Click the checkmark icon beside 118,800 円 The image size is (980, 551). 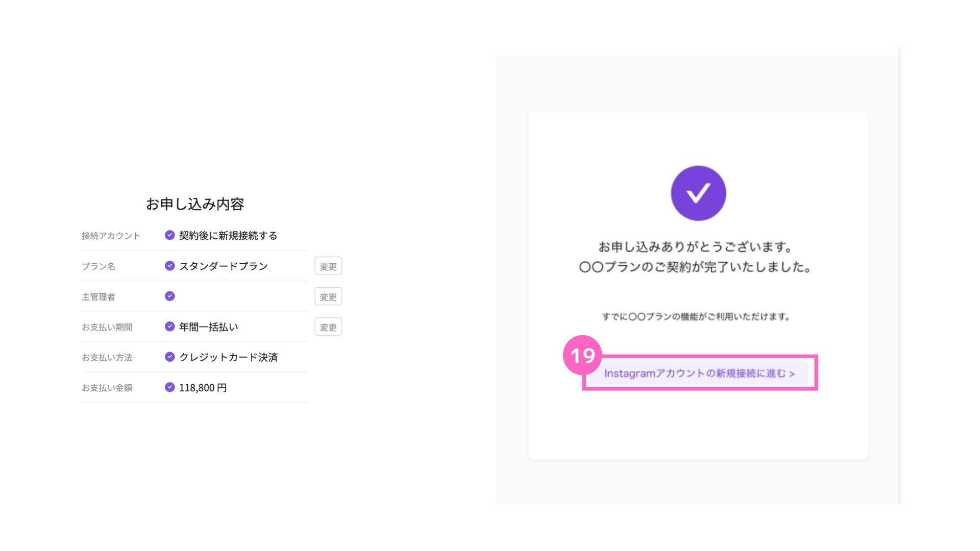pyautogui.click(x=170, y=387)
